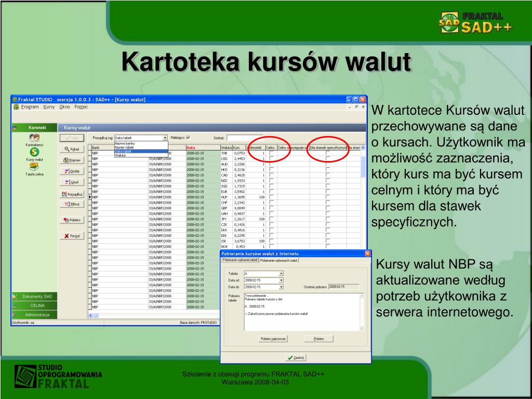Image resolution: width=532 pixels, height=399 pixels.
Task: Click the Fraktal icon in the menu bar
Action: 16,107
